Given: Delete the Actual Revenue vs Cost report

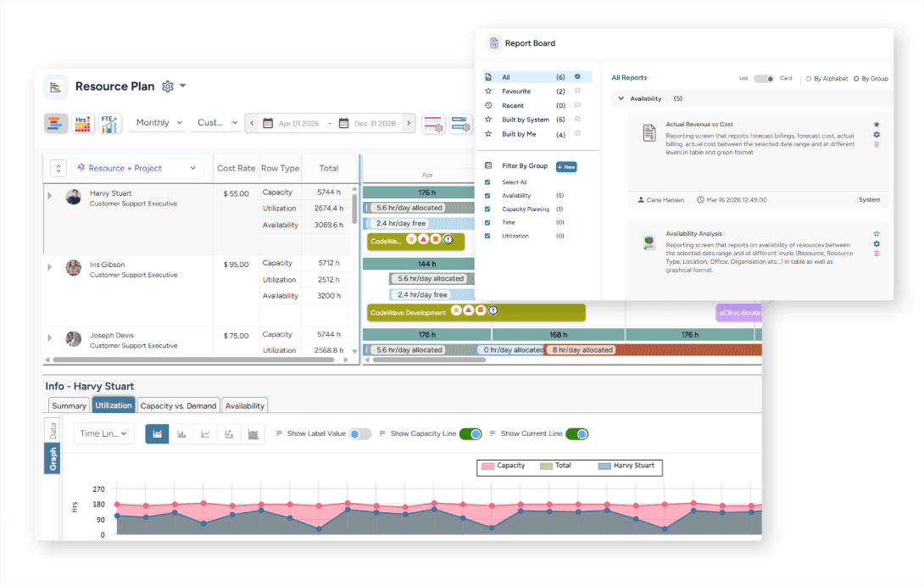Looking at the screenshot, I should tap(877, 144).
